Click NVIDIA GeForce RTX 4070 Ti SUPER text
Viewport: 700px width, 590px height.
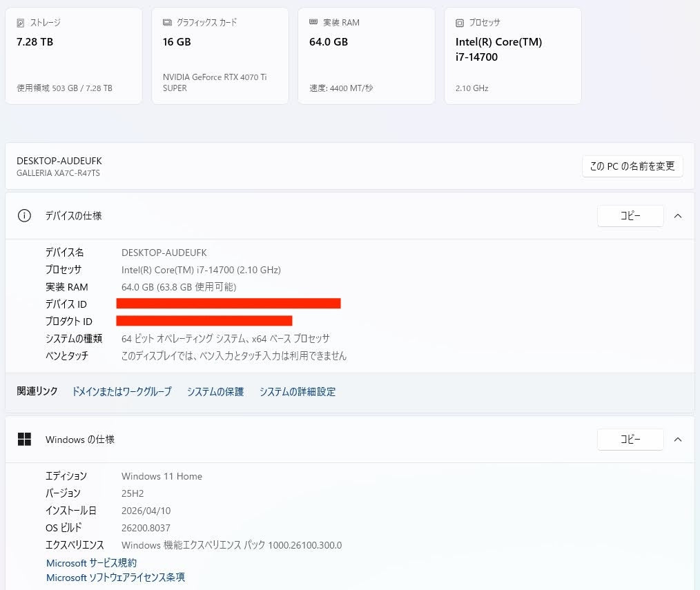coord(215,83)
